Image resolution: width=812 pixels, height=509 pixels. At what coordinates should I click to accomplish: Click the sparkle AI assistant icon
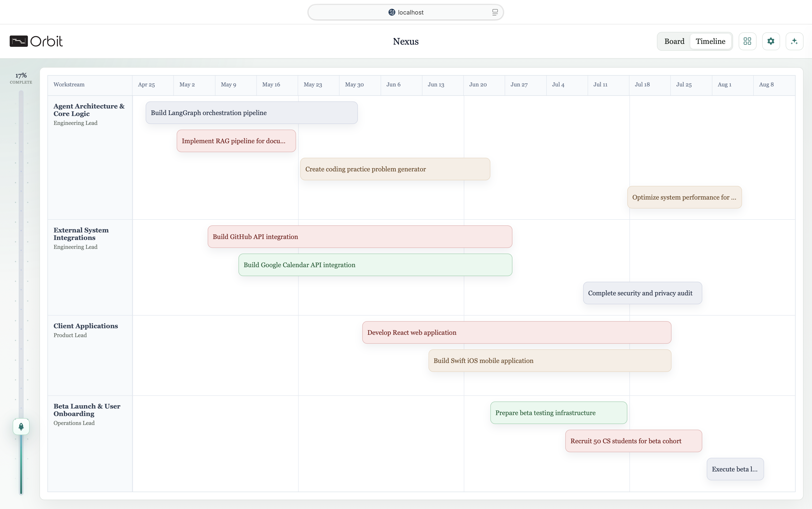(794, 41)
